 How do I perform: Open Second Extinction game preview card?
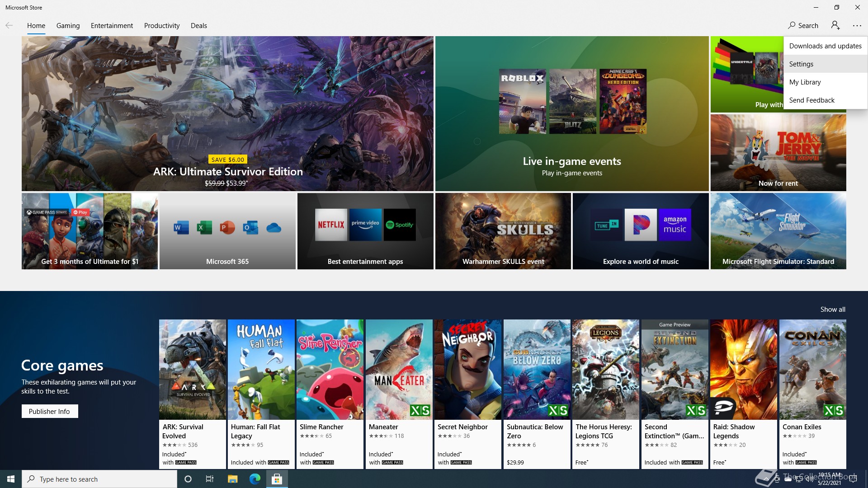coord(675,394)
